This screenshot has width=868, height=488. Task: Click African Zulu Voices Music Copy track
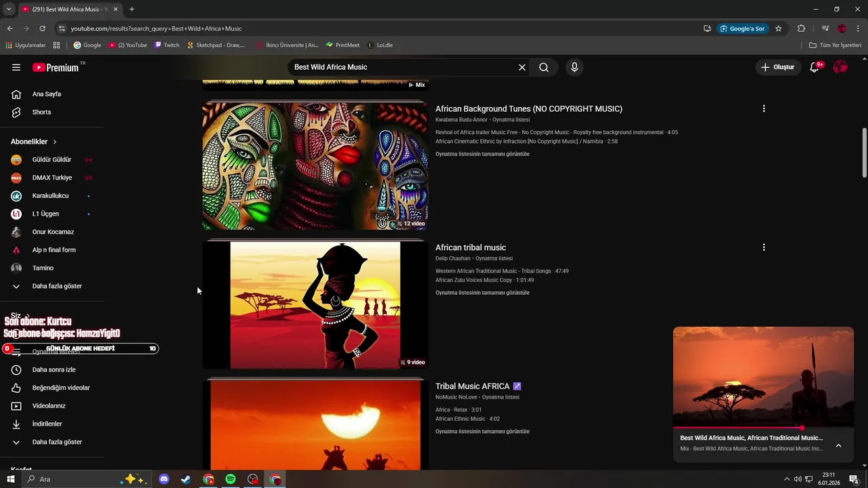484,280
